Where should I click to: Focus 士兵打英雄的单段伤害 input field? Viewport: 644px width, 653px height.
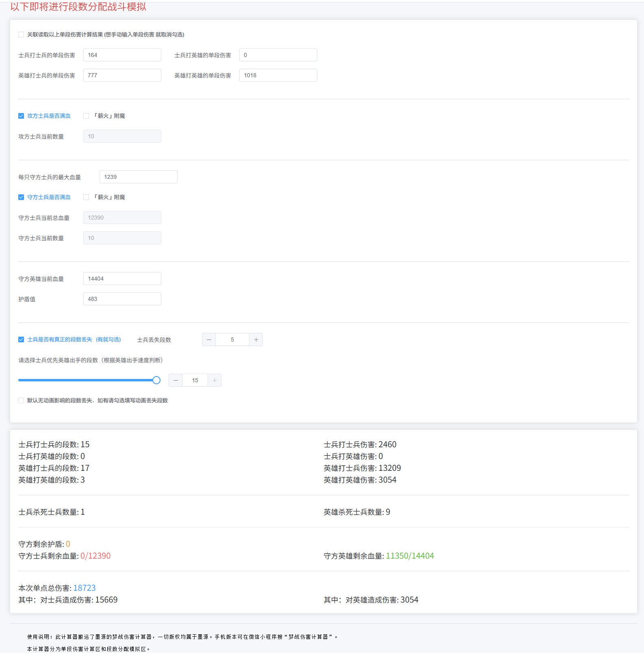(278, 55)
